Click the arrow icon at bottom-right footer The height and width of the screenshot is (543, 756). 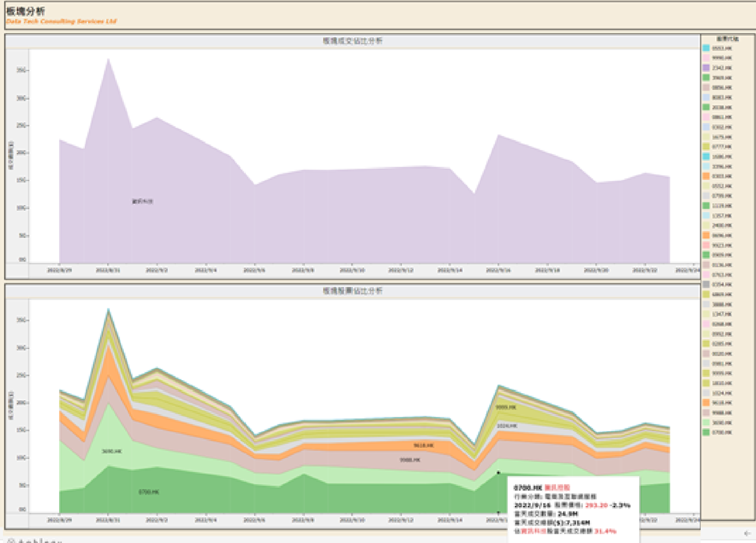tap(747, 534)
